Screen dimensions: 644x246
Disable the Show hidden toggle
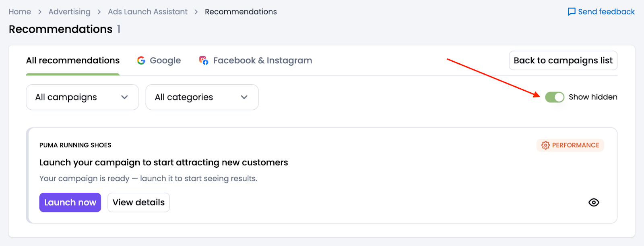555,97
